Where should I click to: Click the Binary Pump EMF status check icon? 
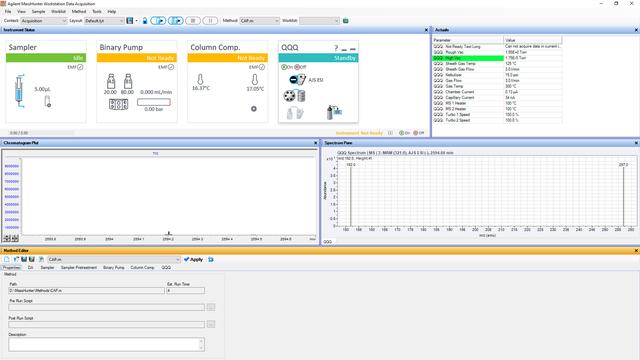tap(171, 67)
